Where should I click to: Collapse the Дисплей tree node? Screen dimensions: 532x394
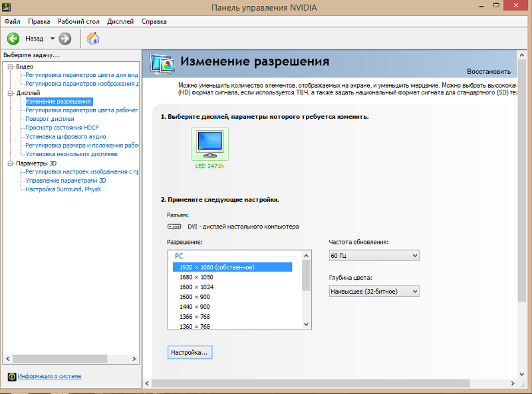(x=11, y=93)
